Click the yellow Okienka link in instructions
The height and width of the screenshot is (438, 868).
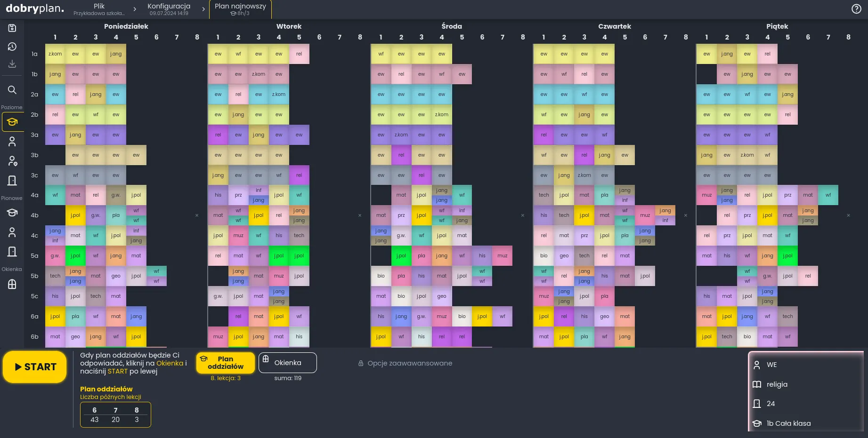pyautogui.click(x=170, y=363)
